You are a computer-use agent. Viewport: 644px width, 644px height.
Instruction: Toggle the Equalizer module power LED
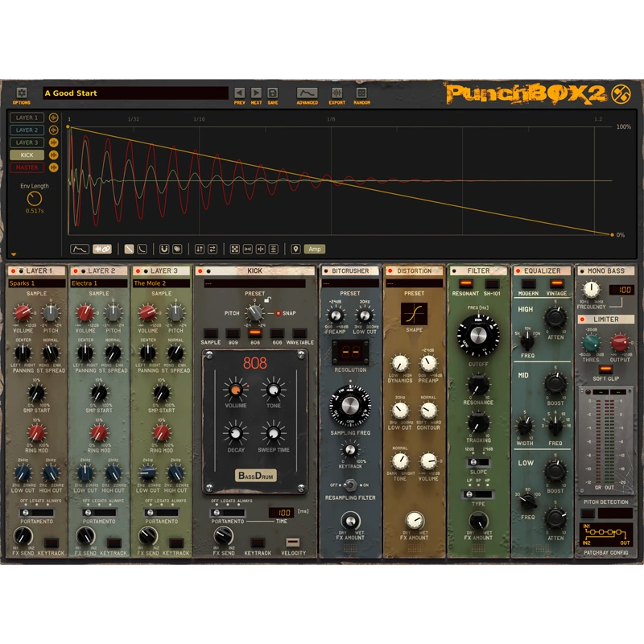(518, 271)
